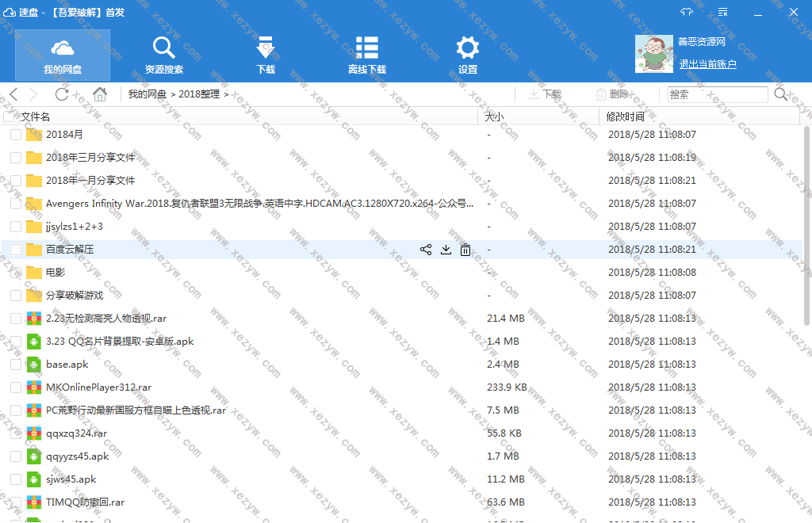Click 退出当前账户 logout link
Image resolution: width=812 pixels, height=523 pixels.
pos(707,64)
